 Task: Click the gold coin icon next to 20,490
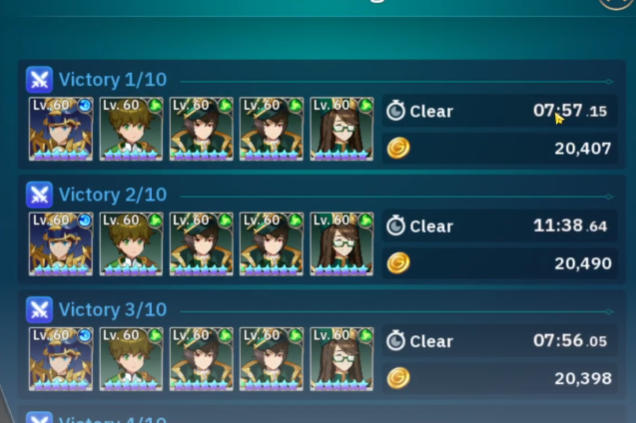[398, 263]
